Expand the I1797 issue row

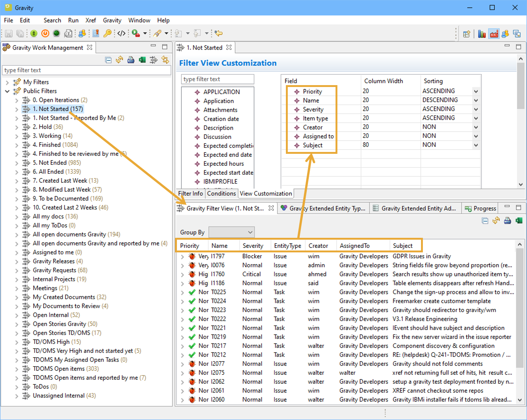[x=182, y=256]
